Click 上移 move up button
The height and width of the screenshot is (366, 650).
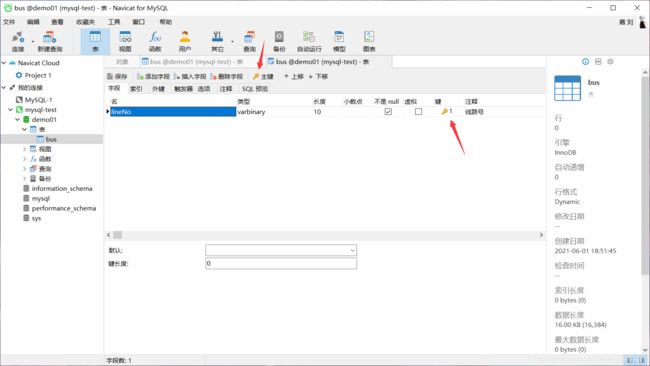pos(293,76)
